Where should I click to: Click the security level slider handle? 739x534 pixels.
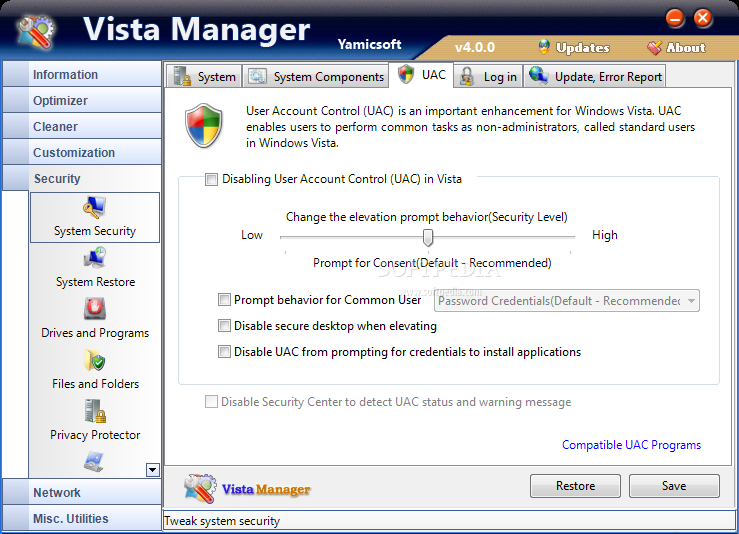428,238
